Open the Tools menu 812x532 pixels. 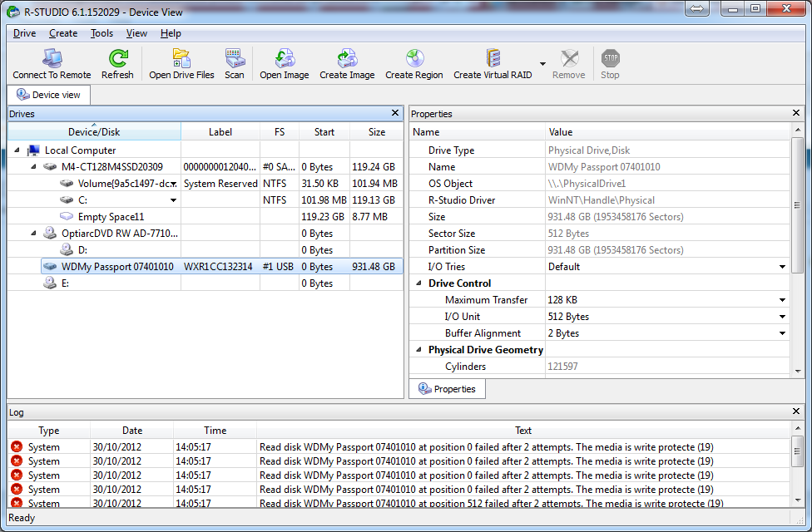click(x=101, y=33)
